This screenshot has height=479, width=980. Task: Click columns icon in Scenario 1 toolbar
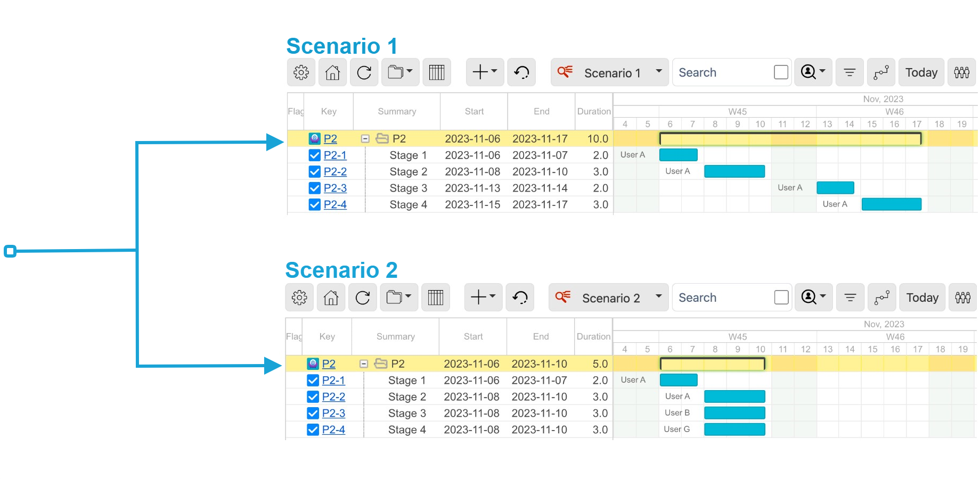[x=437, y=72]
